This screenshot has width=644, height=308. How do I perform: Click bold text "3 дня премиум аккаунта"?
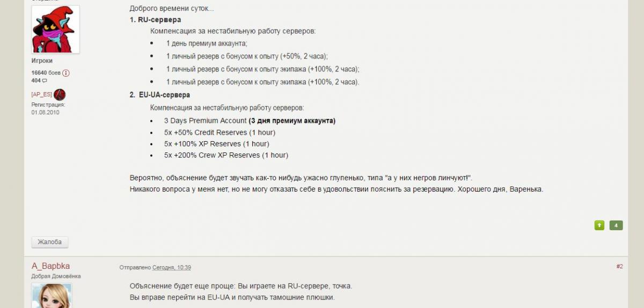[292, 121]
